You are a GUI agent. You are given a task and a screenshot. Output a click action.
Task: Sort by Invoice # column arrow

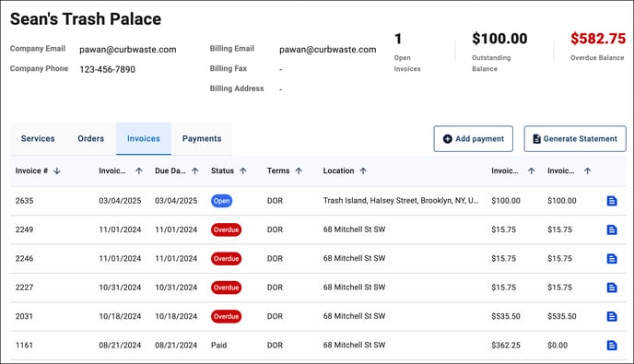(x=57, y=171)
